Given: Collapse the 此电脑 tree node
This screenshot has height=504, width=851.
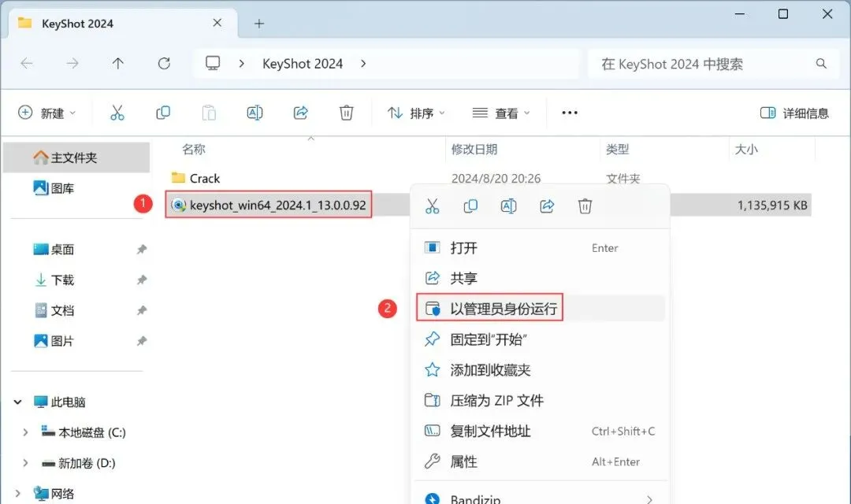Looking at the screenshot, I should point(17,402).
